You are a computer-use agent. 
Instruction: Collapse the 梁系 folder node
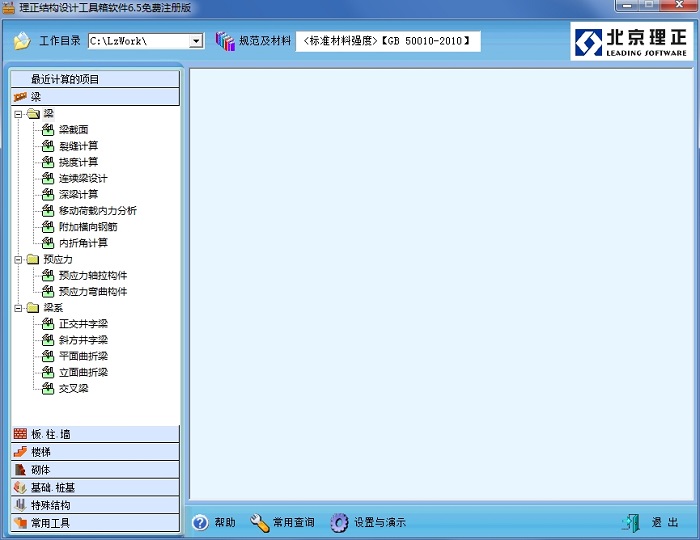(18, 308)
